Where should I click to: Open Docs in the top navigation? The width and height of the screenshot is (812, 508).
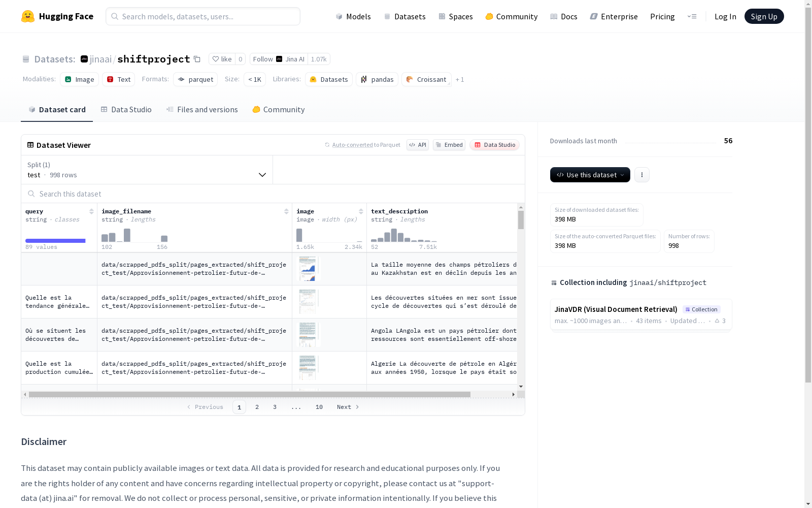[564, 16]
